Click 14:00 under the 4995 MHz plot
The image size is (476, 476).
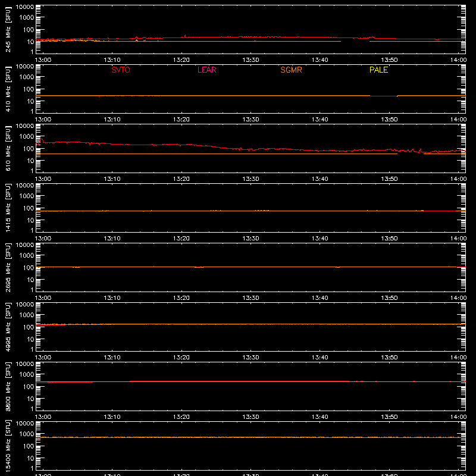458,358
